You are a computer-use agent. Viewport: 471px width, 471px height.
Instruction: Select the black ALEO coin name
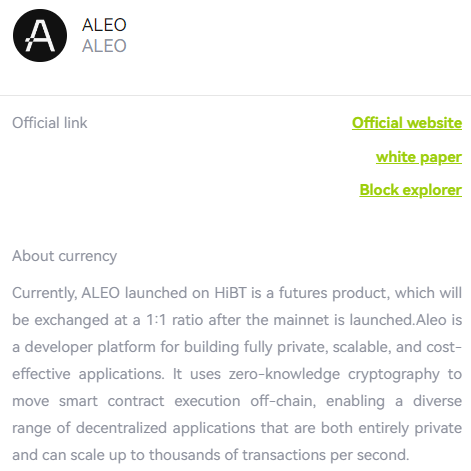(x=104, y=25)
